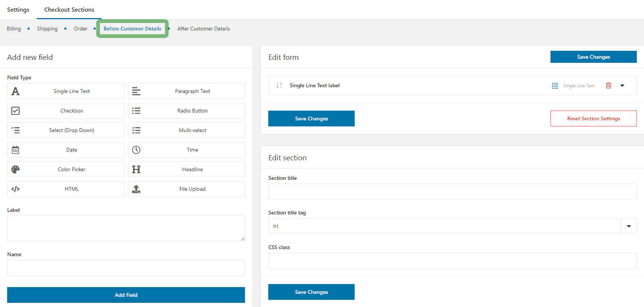This screenshot has height=307, width=644.
Task: Click Reset Section Settings button
Action: [x=593, y=119]
